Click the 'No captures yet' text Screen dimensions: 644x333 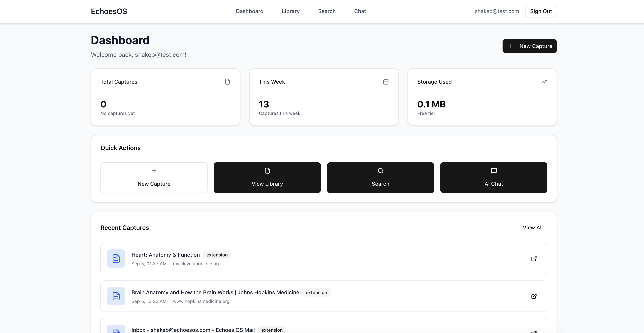coord(117,113)
